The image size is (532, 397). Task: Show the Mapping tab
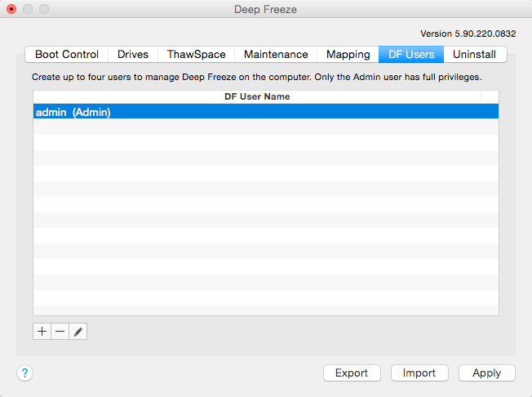click(348, 55)
